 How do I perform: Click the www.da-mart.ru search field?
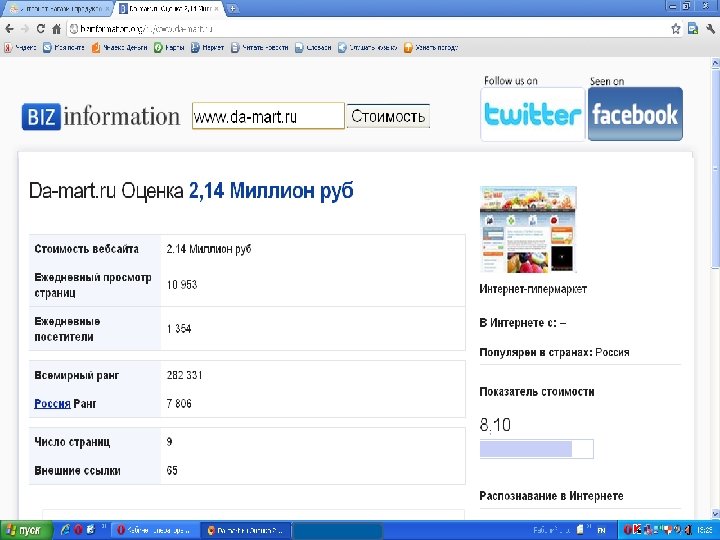(268, 116)
